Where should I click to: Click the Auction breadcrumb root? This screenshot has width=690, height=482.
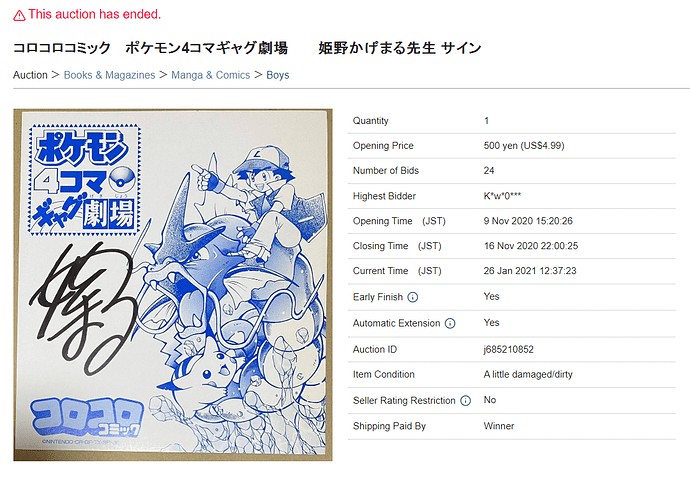pos(30,75)
